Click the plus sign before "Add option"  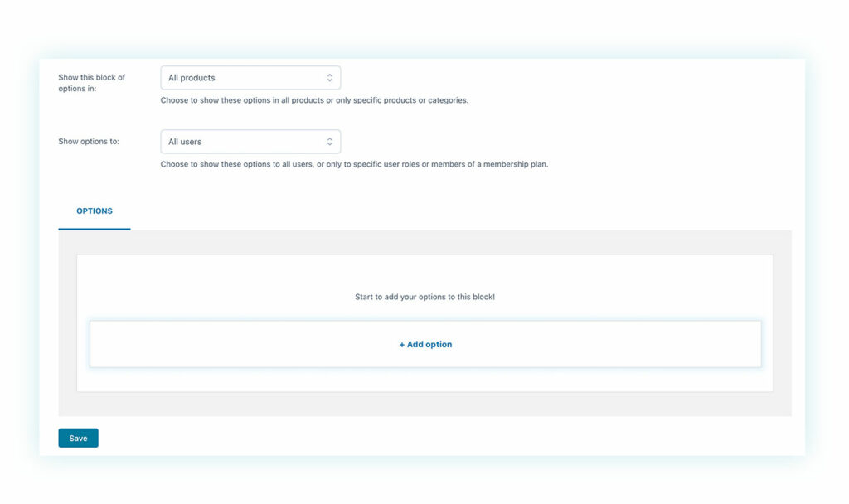pos(402,344)
